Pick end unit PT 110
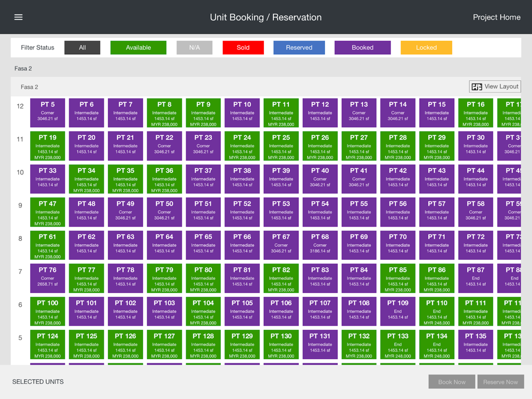The width and height of the screenshot is (532, 399). point(437,311)
